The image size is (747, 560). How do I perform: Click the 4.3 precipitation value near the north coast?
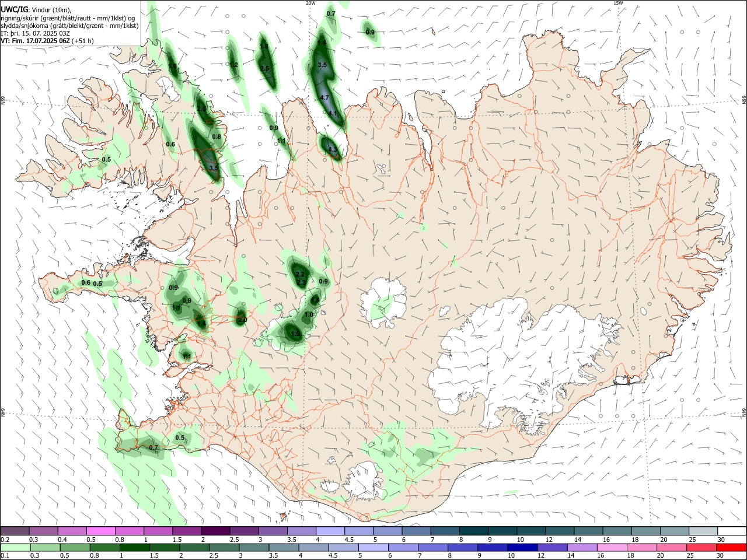click(333, 150)
